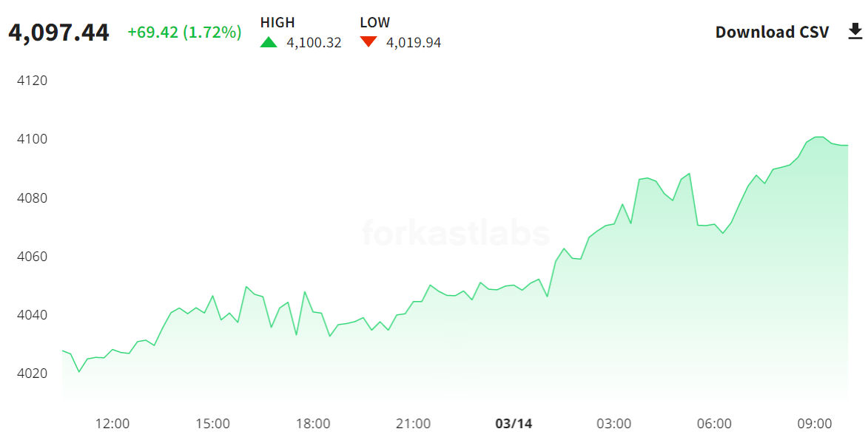Image resolution: width=868 pixels, height=443 pixels.
Task: Click the 4120 price axis label
Action: 32,81
